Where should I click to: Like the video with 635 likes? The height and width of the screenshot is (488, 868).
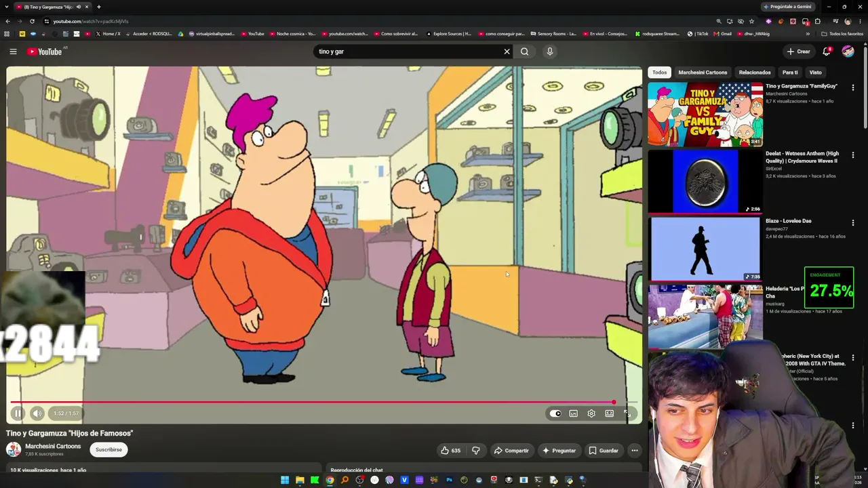(450, 451)
